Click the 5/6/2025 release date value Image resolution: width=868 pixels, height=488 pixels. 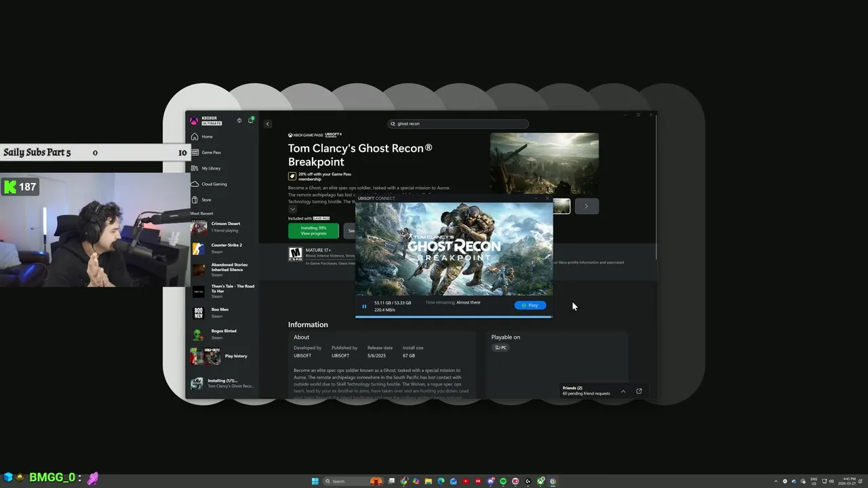(x=376, y=356)
